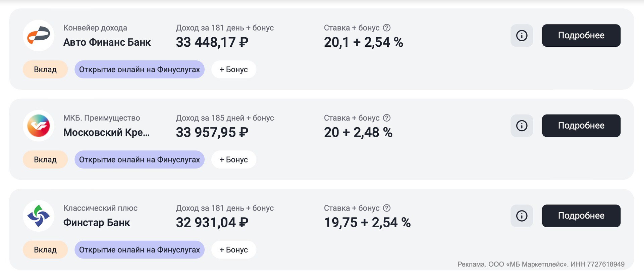Click question mark next to 19,75 + 2,54 % rate

point(387,208)
